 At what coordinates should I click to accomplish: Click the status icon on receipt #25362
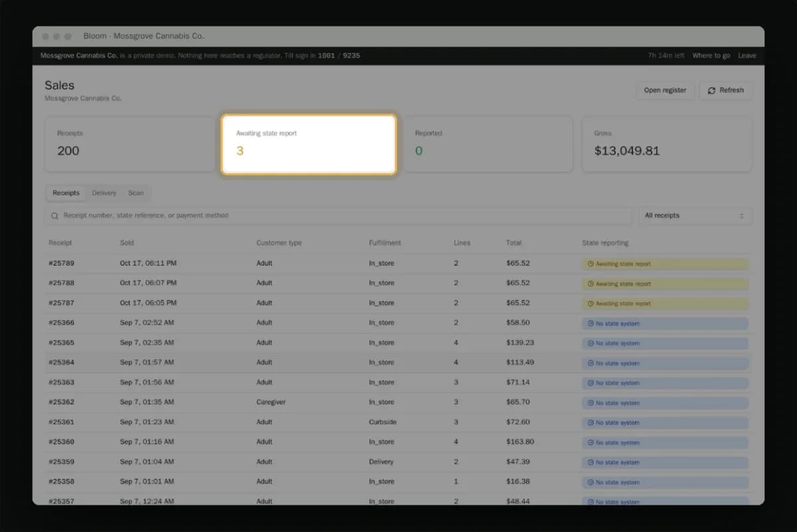pos(591,403)
